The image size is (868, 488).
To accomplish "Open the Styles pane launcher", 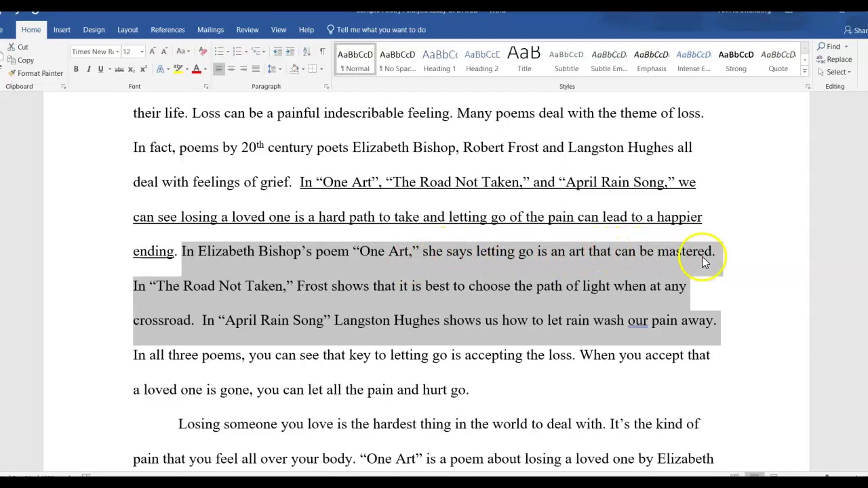I will click(x=808, y=87).
